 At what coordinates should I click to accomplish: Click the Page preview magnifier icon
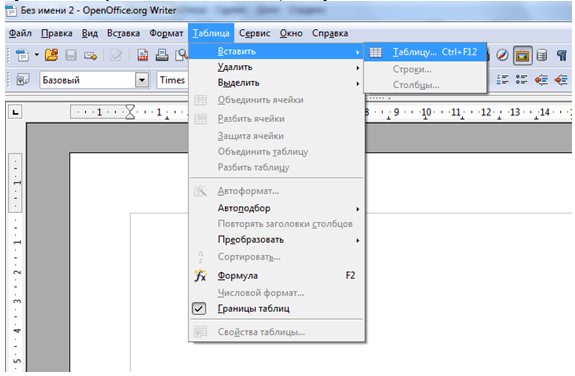(x=182, y=55)
